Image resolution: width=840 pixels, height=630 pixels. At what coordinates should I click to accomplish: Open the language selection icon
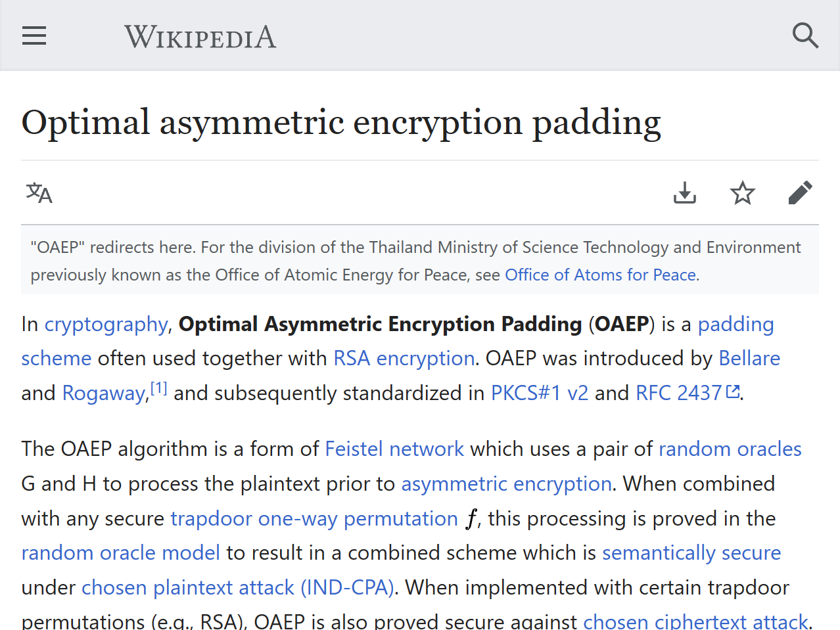[x=39, y=193]
